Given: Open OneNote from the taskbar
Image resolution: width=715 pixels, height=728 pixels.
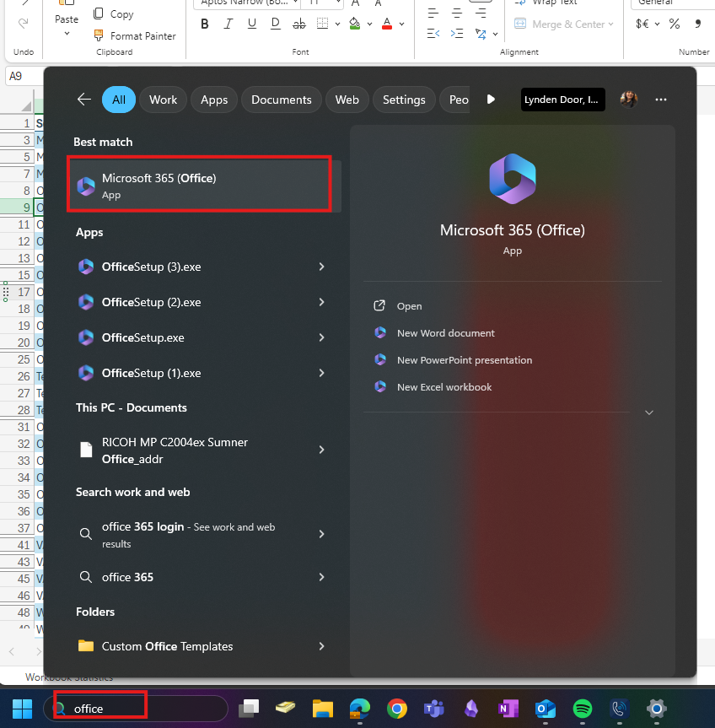Looking at the screenshot, I should [x=508, y=709].
